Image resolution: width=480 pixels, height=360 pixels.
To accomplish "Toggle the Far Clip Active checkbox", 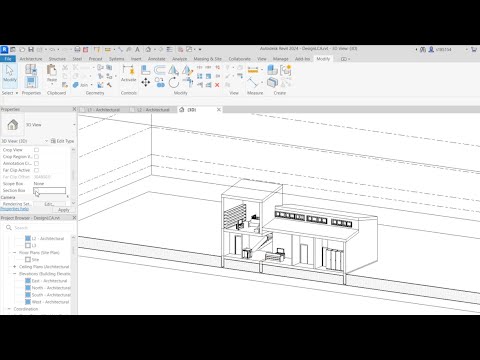I will pos(36,170).
